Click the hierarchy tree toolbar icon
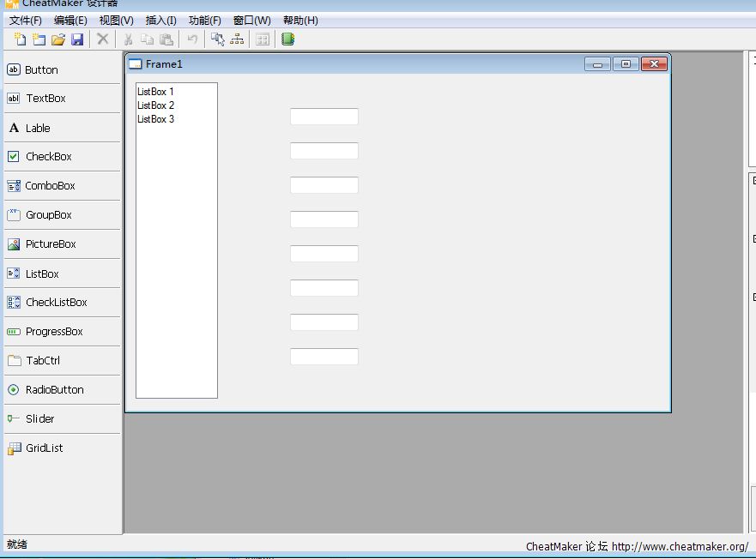The height and width of the screenshot is (559, 756). click(237, 39)
